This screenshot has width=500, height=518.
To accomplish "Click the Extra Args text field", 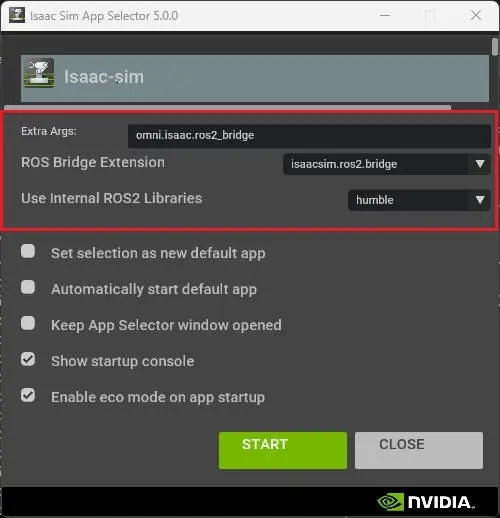I will [309, 136].
